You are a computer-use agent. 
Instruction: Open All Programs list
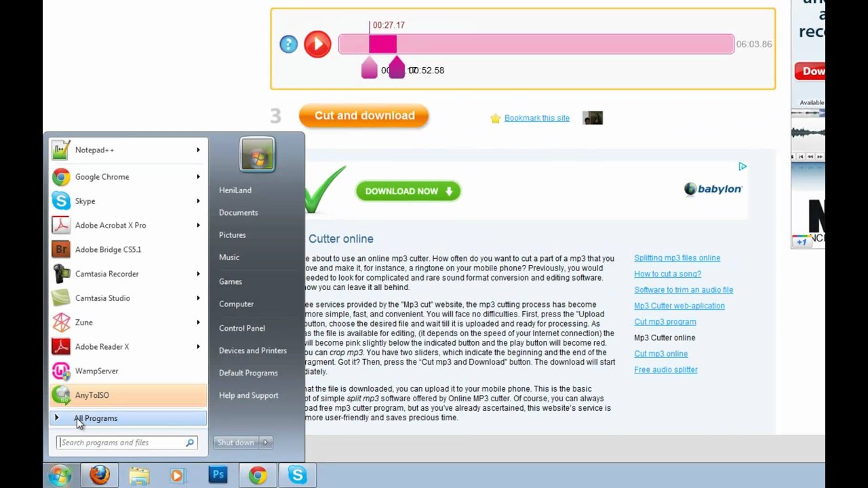128,418
